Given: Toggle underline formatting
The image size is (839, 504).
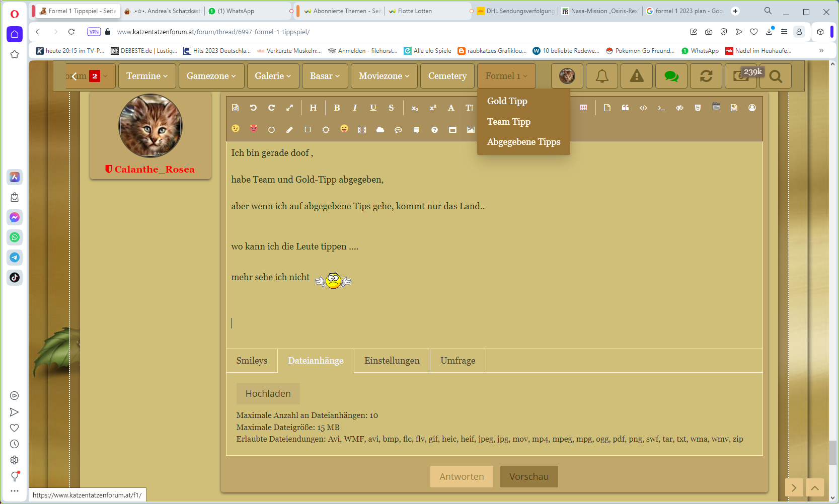Looking at the screenshot, I should [x=373, y=108].
